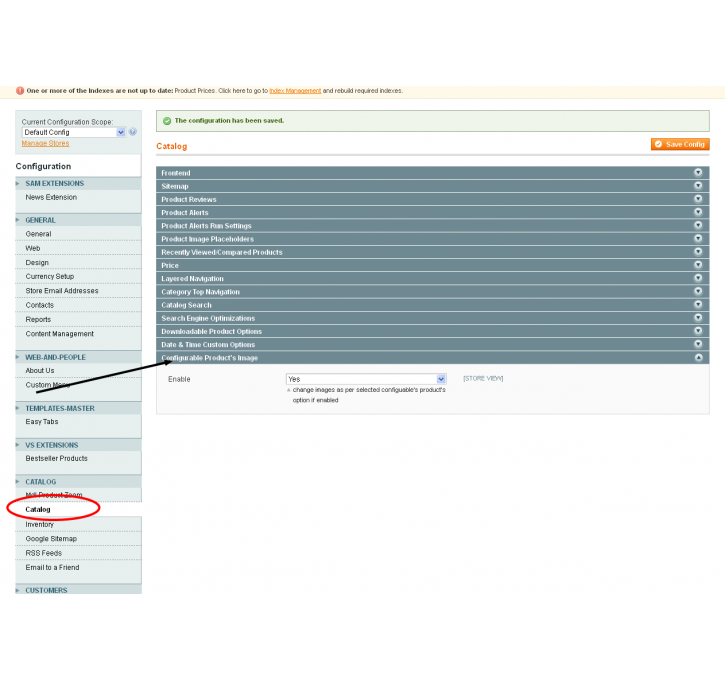Expand the Frontend section arrow icon
This screenshot has height=680, width=725.
(x=698, y=172)
